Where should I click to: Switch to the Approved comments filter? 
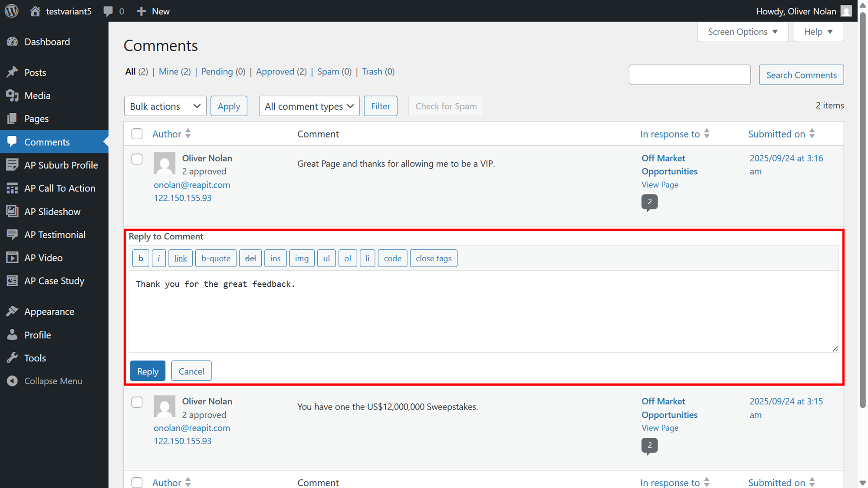pyautogui.click(x=275, y=72)
